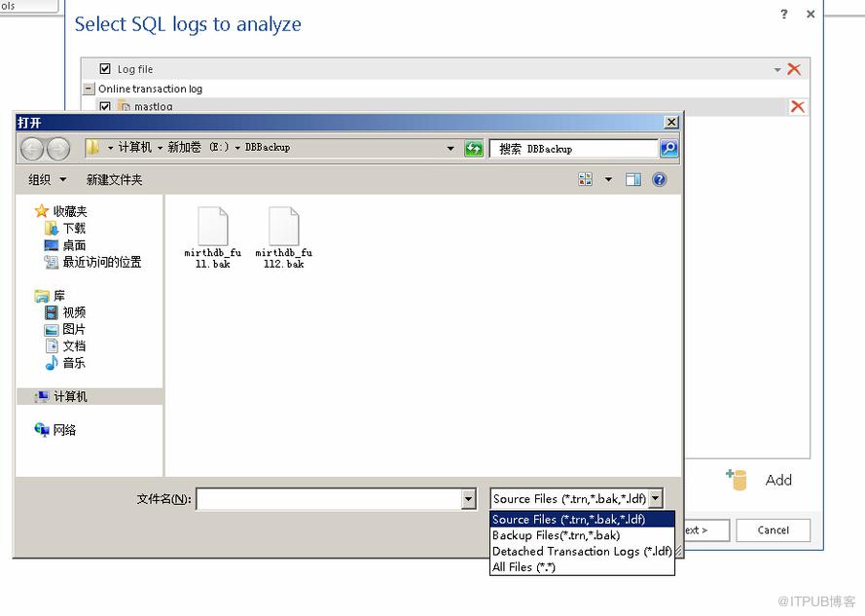Viewport: 865px width, 616px height.
Task: Click the green refresh icon beside address bar
Action: tap(473, 148)
